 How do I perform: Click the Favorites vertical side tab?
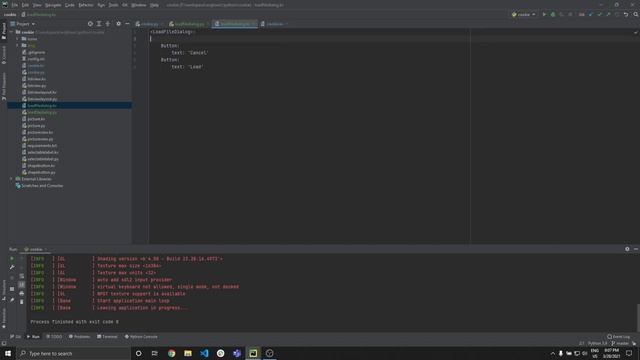pyautogui.click(x=4, y=318)
